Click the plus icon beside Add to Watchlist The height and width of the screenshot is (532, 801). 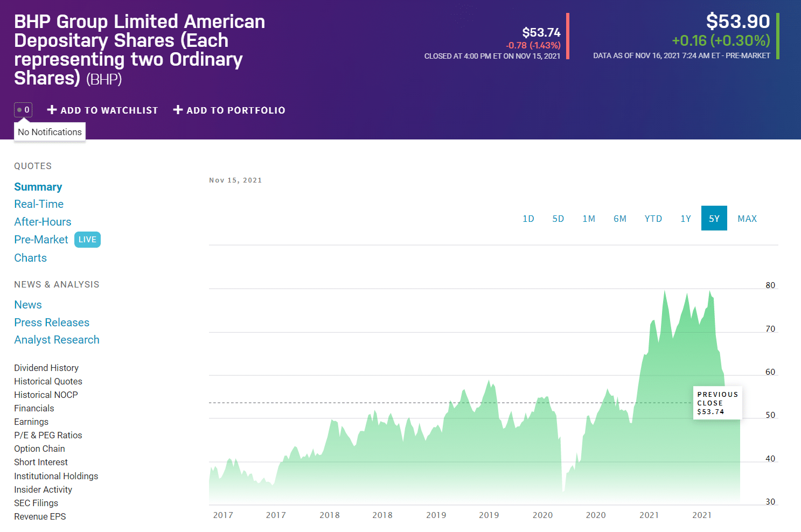tap(52, 110)
